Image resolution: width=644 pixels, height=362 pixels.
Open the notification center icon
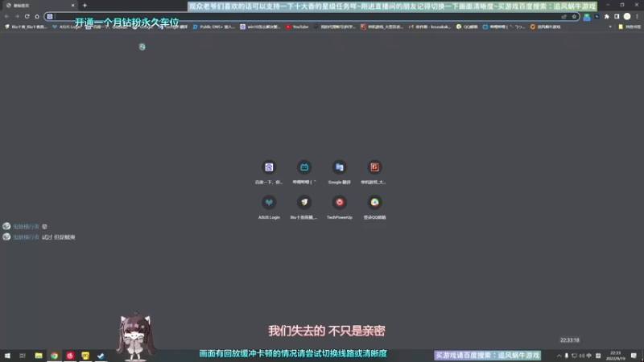[x=634, y=356]
